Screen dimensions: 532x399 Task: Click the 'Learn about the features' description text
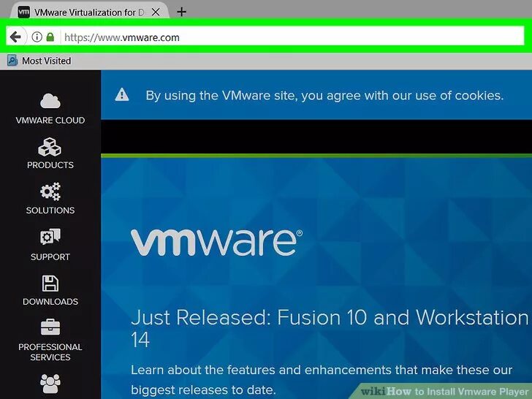click(322, 380)
